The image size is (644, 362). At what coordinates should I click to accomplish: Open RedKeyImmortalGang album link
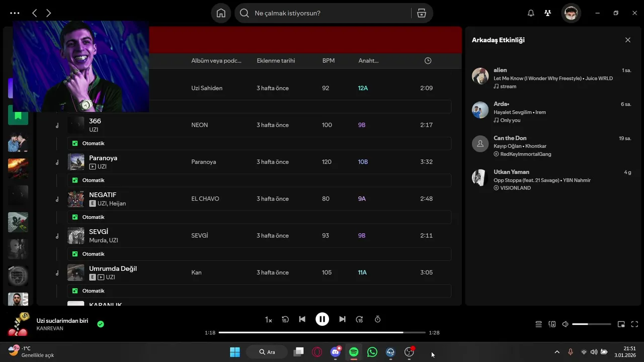[526, 154]
